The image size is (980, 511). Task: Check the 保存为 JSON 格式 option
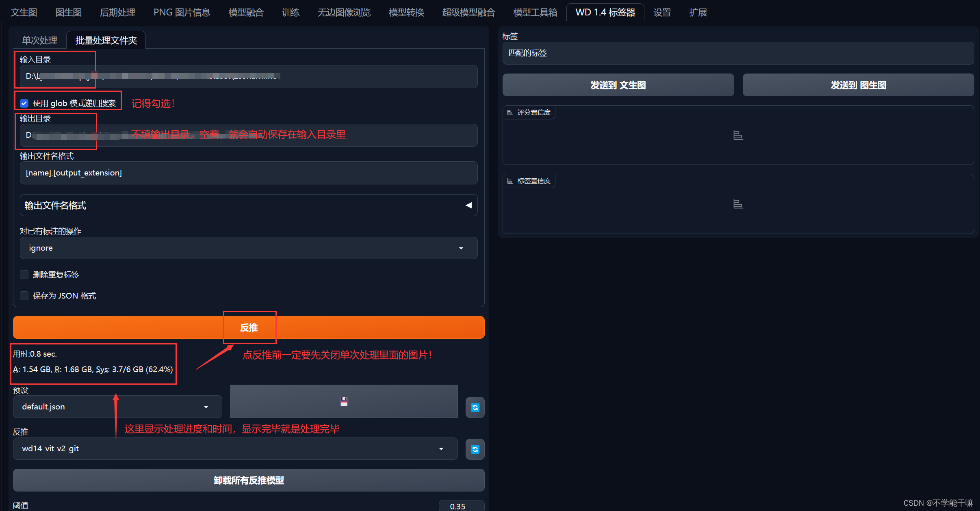click(24, 296)
